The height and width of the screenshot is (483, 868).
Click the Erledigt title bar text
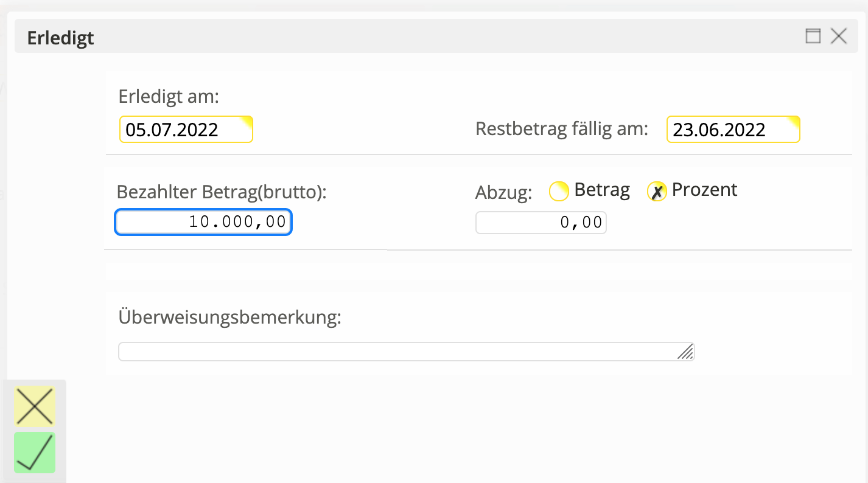pos(61,38)
